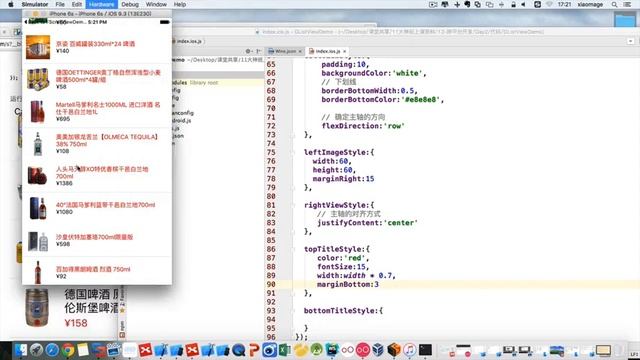Tap the ¥1386 XO brandy item thumbnail

pos(38,176)
